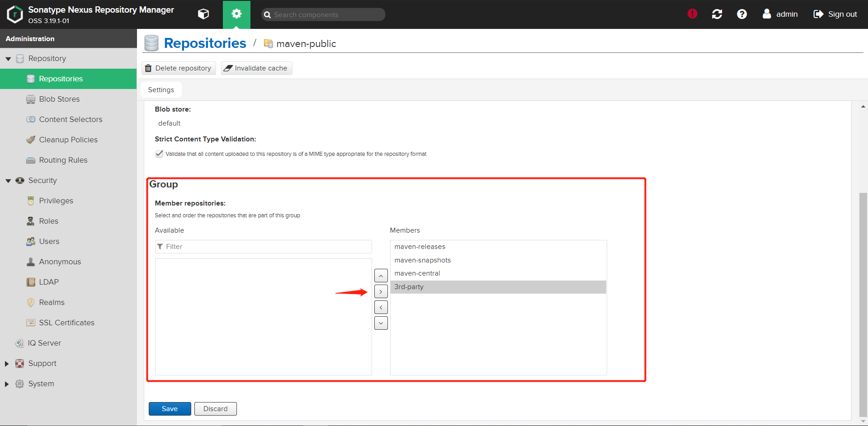This screenshot has width=868, height=426.
Task: Click the Sonatype Nexus logo
Action: pos(15,14)
